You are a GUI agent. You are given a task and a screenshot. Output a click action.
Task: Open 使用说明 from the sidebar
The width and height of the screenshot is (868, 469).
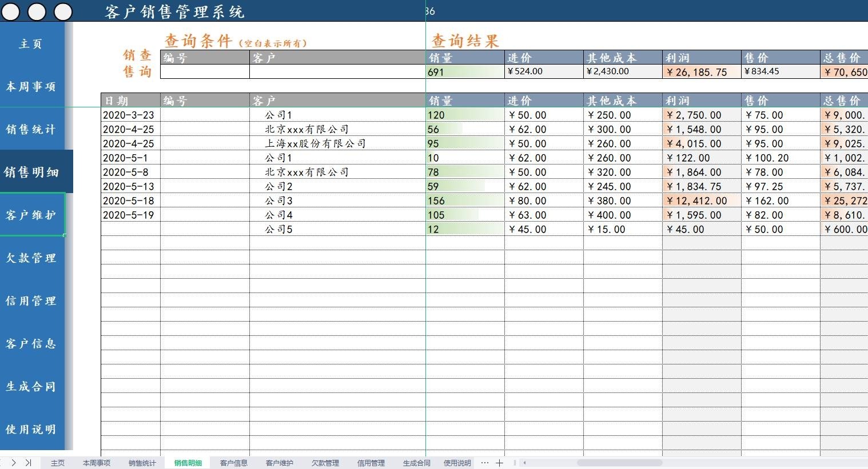pos(32,429)
